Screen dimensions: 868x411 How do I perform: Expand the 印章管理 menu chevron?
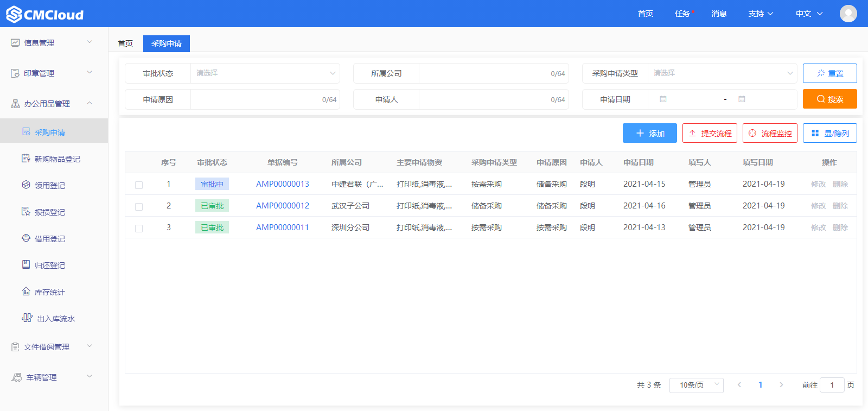[x=90, y=72]
